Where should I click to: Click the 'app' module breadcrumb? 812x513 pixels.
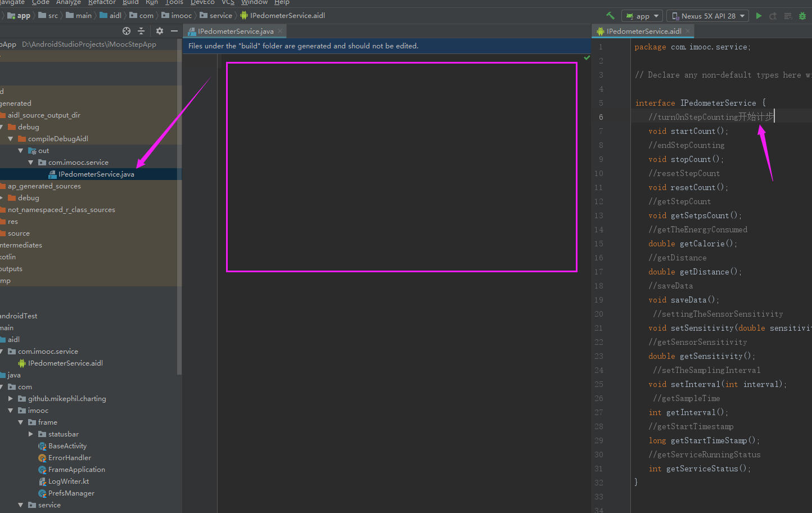[19, 16]
